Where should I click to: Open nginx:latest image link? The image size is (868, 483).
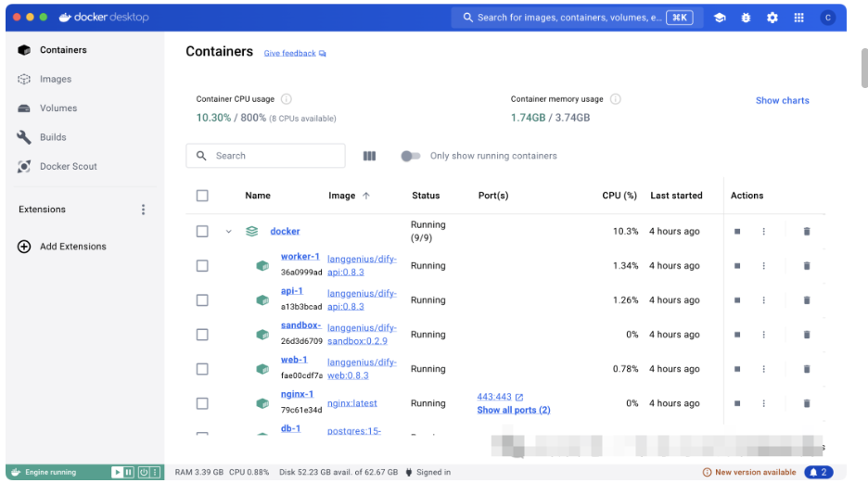click(x=352, y=403)
